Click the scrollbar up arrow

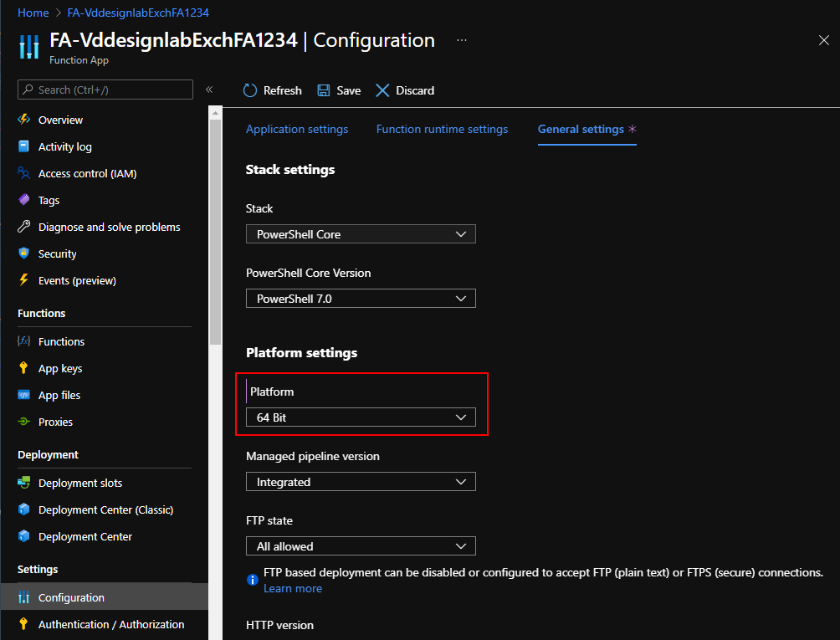pos(215,113)
